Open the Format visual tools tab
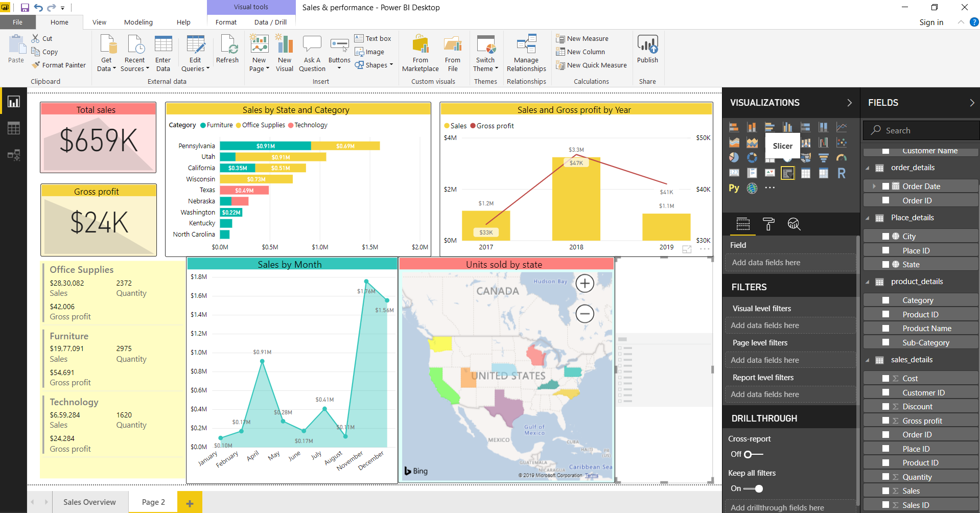 (x=226, y=22)
